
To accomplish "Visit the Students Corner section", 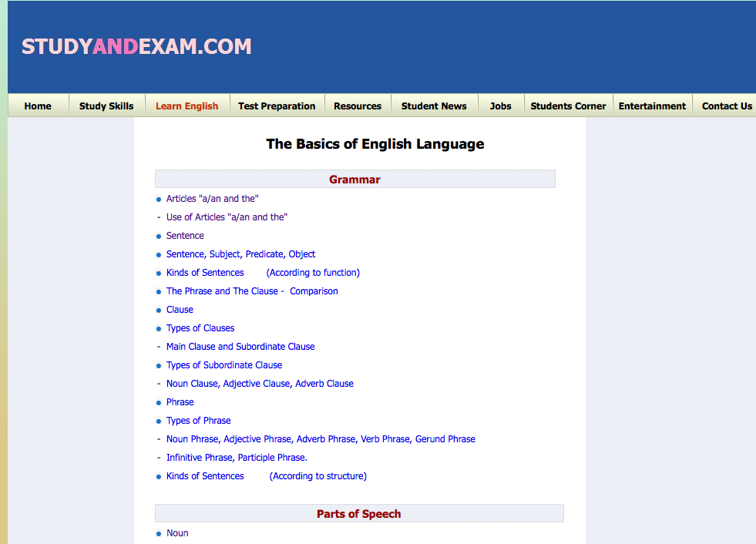I will click(x=568, y=106).
